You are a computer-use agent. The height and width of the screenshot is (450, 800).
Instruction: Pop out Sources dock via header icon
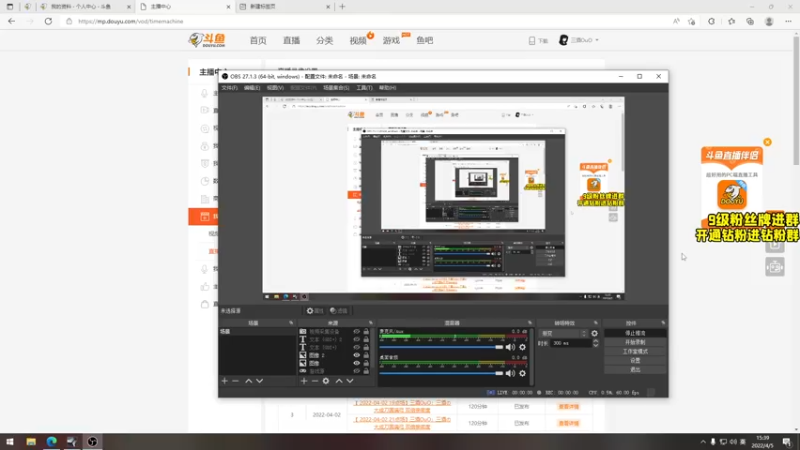(x=371, y=323)
